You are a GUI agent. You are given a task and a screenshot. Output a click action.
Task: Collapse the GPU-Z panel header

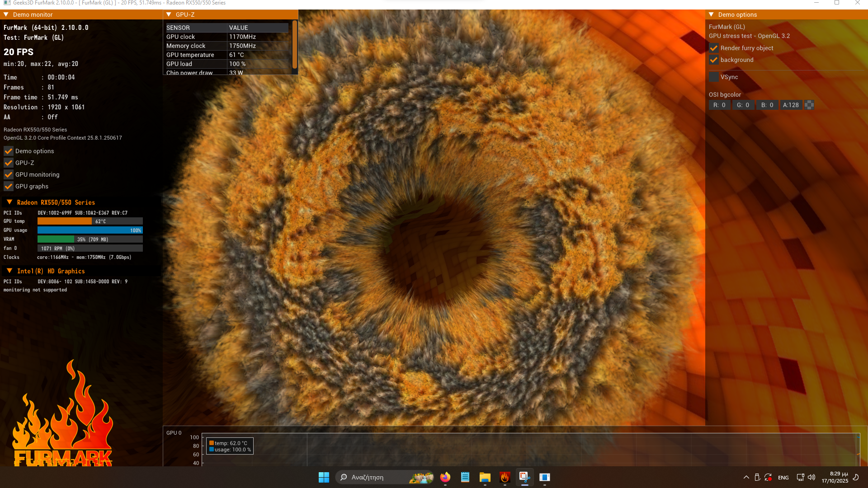coord(169,14)
